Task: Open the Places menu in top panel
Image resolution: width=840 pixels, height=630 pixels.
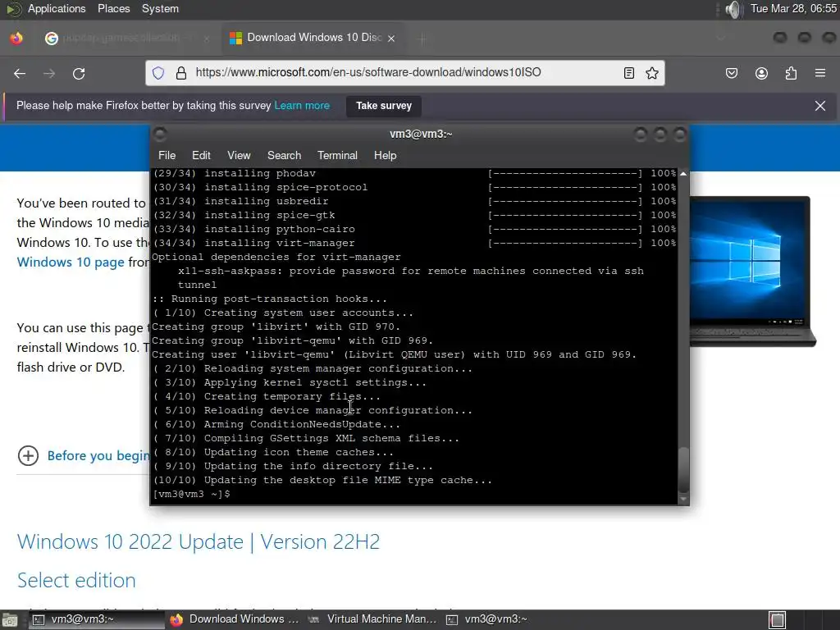Action: (113, 8)
